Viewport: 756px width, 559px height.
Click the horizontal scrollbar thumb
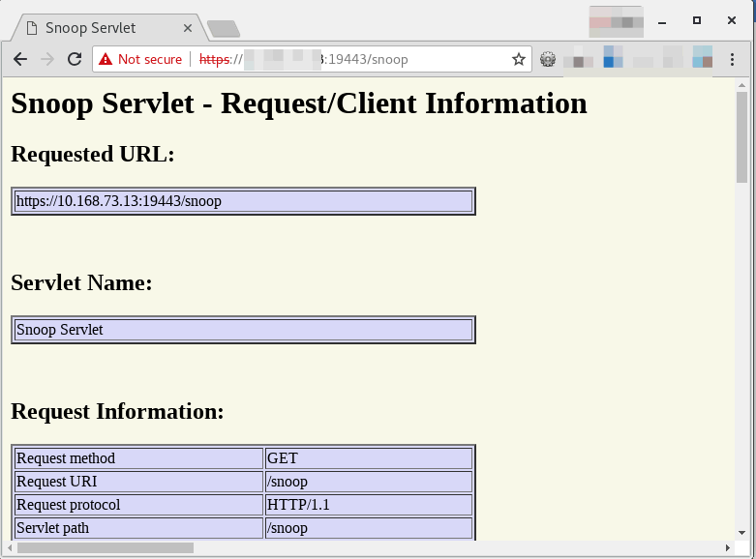105,547
